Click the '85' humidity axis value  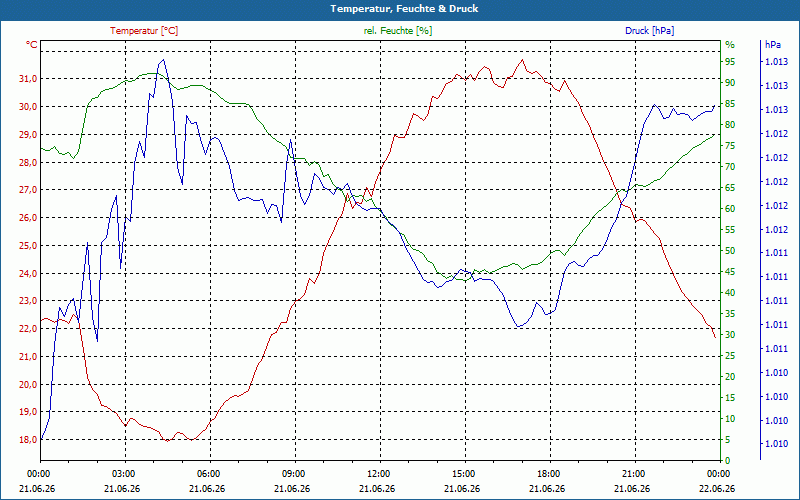pos(730,104)
